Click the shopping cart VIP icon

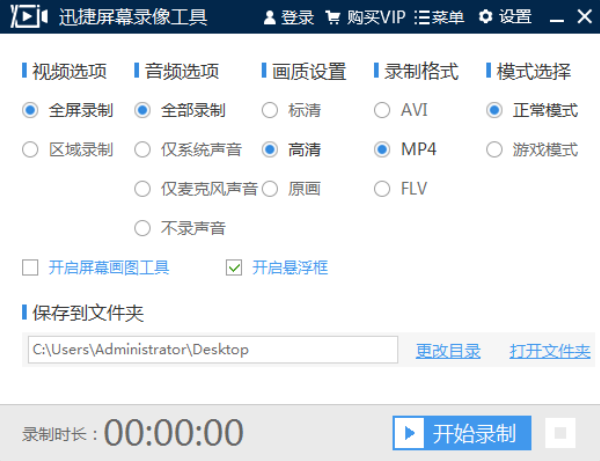(333, 18)
